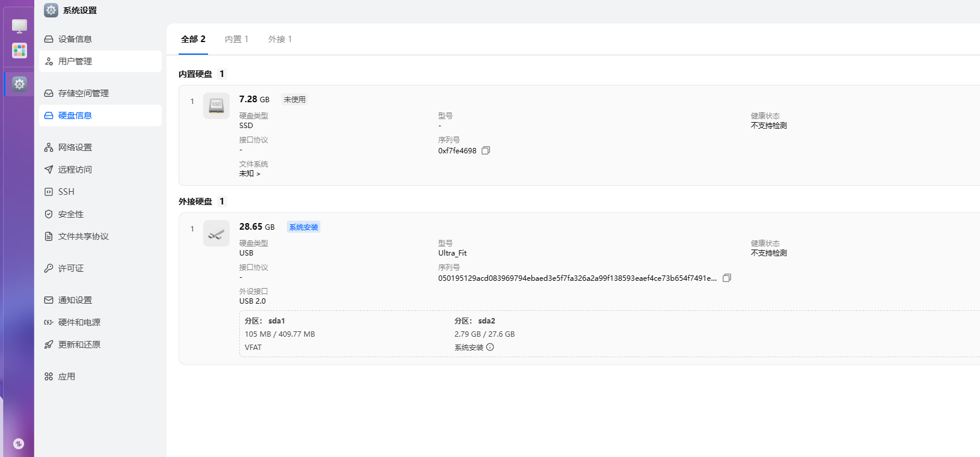This screenshot has height=457, width=980.
Task: Click the 系统安装 tag on USB disk
Action: [304, 227]
